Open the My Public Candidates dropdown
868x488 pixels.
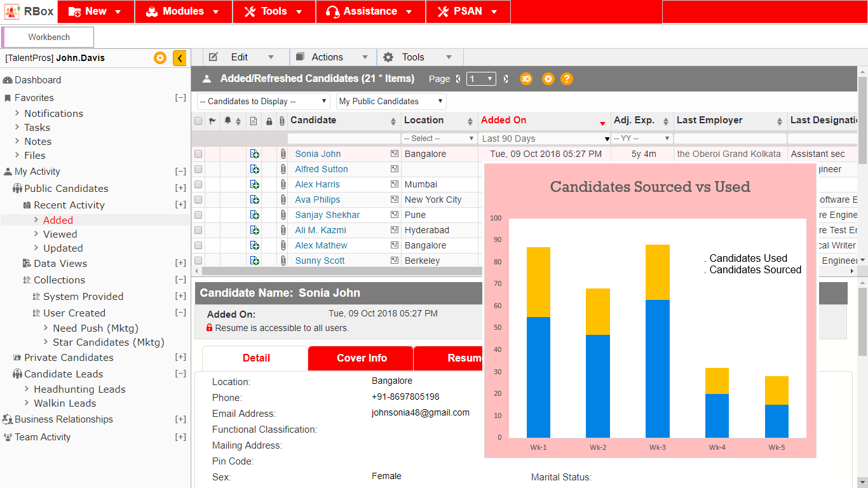click(391, 101)
